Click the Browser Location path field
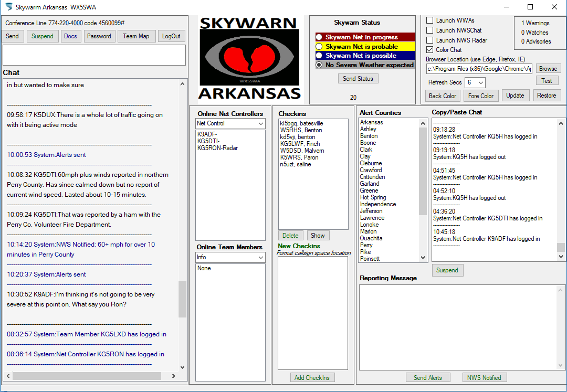Viewport: 567px width, 392px height. (479, 69)
